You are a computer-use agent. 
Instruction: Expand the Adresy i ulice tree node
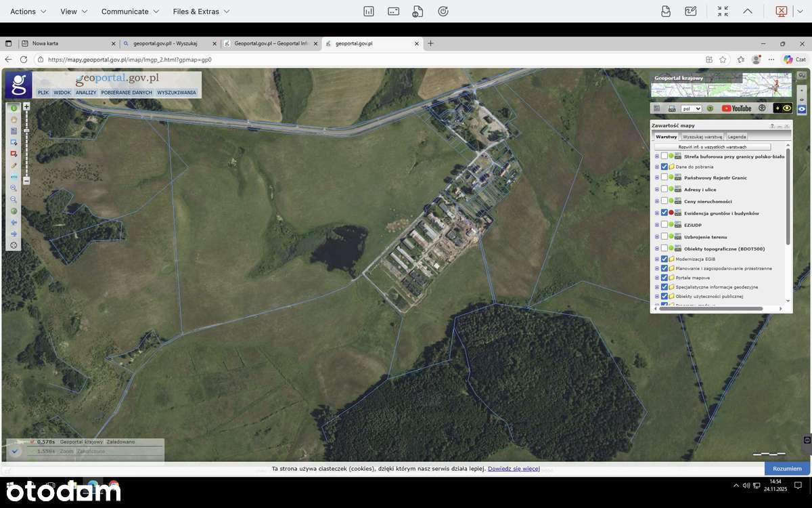coord(657,190)
